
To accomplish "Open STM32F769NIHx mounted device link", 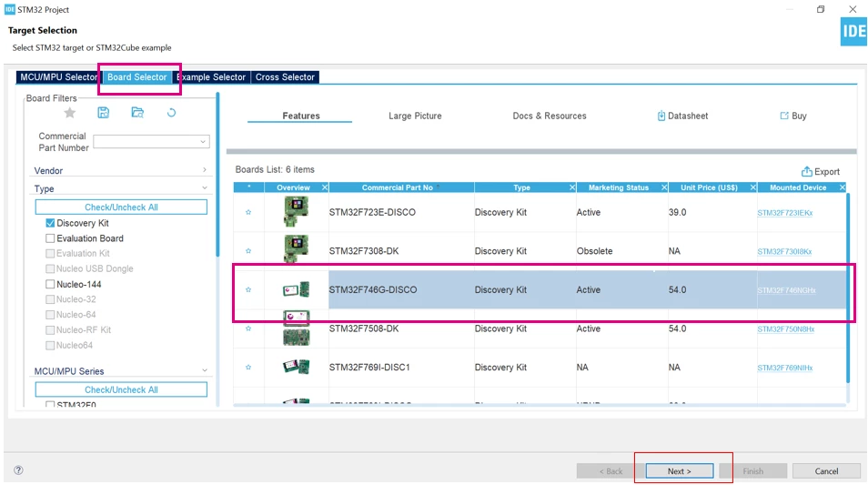I will pyautogui.click(x=784, y=368).
